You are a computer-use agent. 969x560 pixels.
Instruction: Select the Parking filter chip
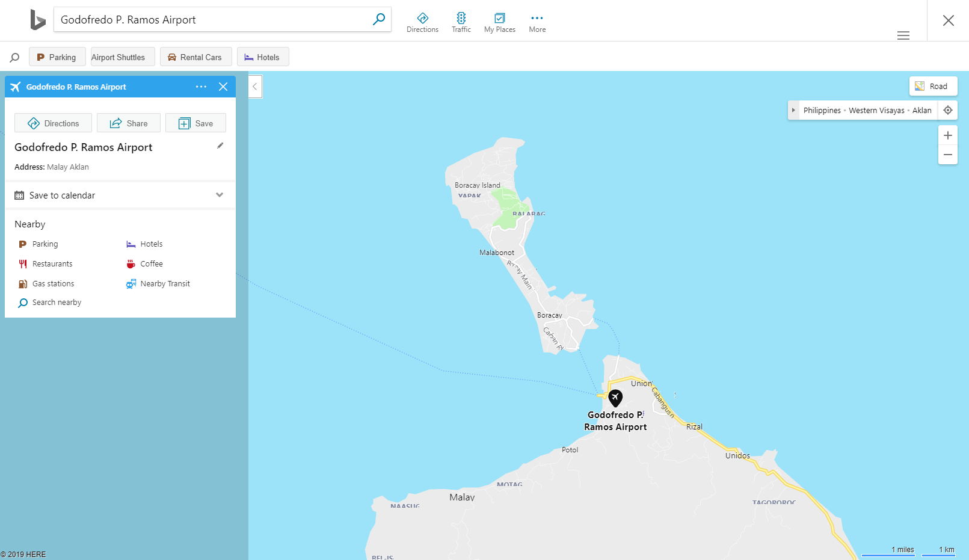tap(57, 57)
